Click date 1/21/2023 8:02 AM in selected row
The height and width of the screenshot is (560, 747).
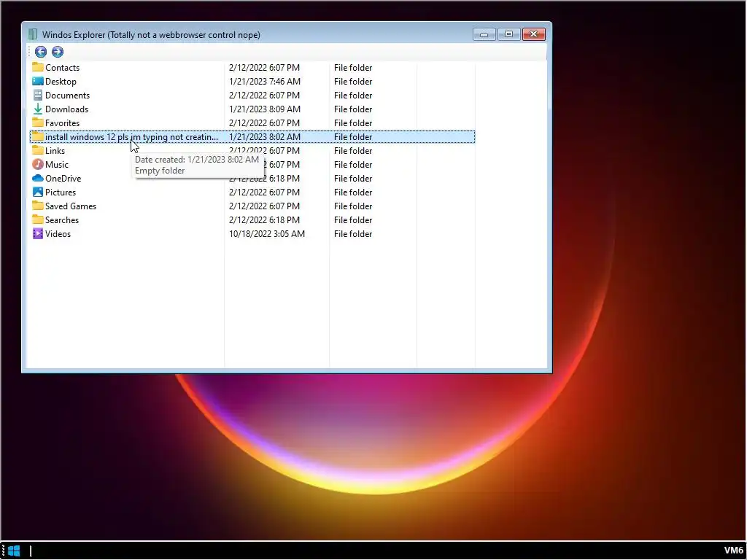(264, 136)
